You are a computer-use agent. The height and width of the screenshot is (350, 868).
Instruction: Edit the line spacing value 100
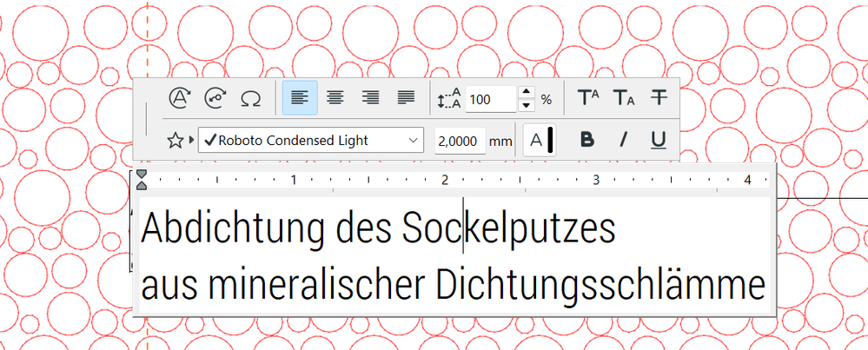point(491,100)
